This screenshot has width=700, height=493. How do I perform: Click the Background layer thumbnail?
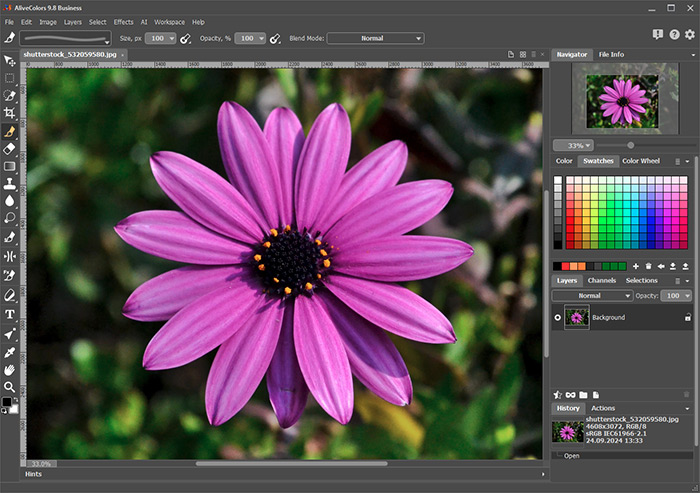[x=577, y=318]
